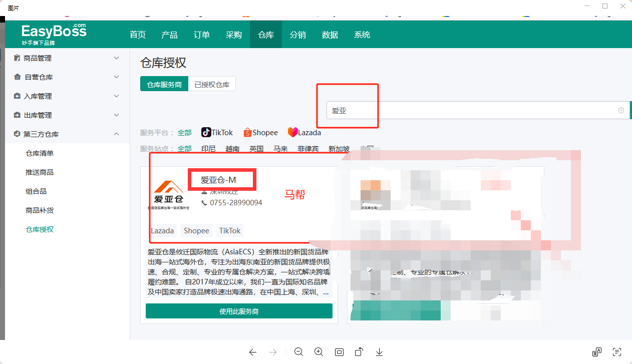Image resolution: width=632 pixels, height=364 pixels.
Task: Zoom out in the image viewer
Action: tap(299, 352)
